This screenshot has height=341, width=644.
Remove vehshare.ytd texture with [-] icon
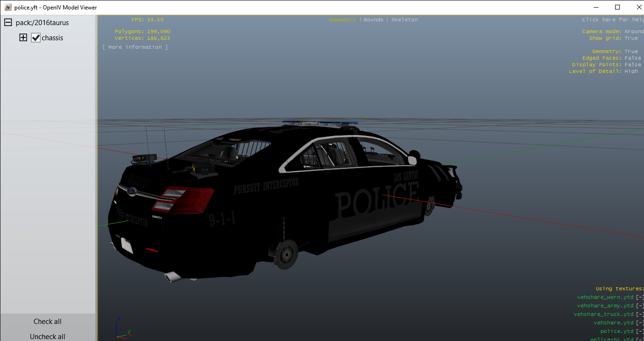640,323
